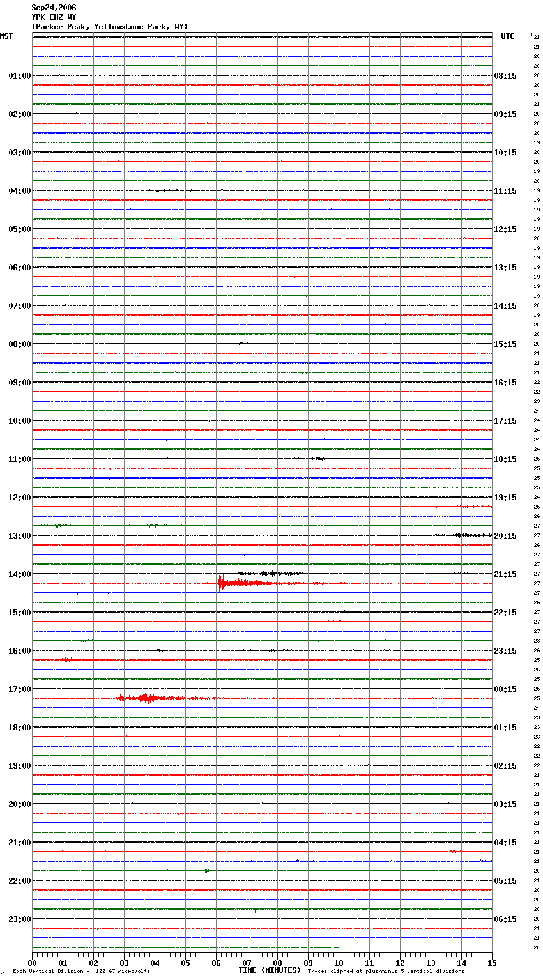
Task: Click the 00:15 UTC label
Action: coord(505,689)
